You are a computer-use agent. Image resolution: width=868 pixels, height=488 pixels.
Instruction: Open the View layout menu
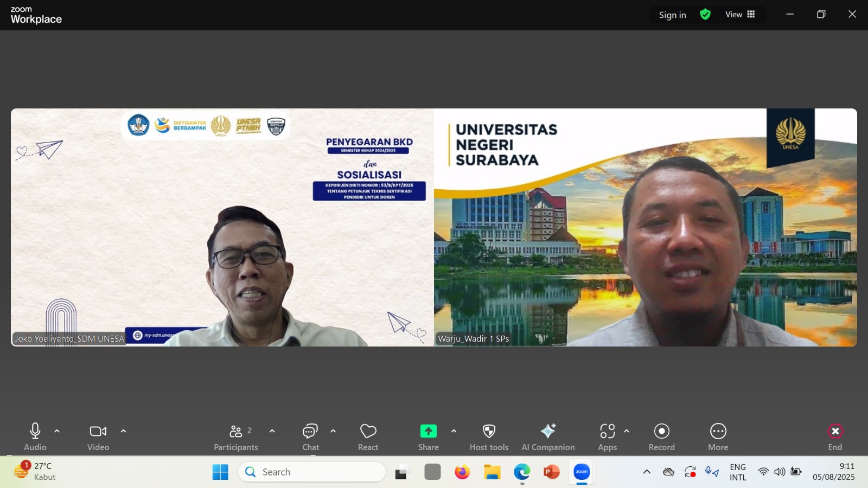pos(740,15)
